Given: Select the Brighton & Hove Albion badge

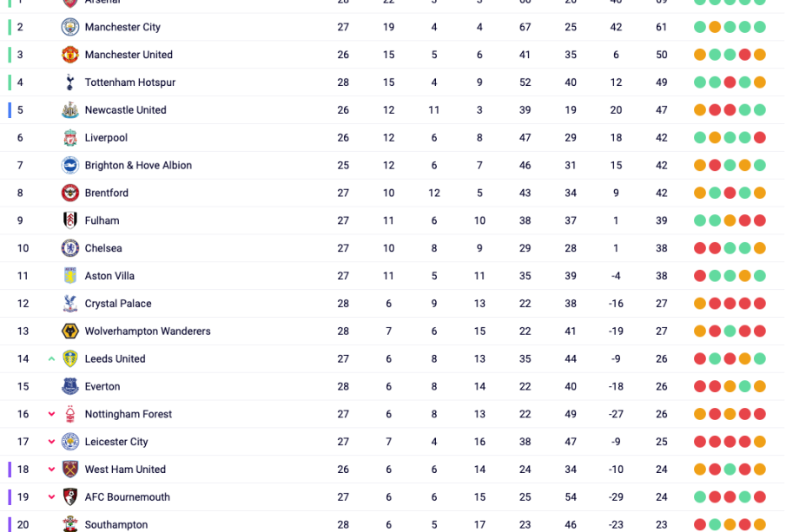Looking at the screenshot, I should coord(70,166).
